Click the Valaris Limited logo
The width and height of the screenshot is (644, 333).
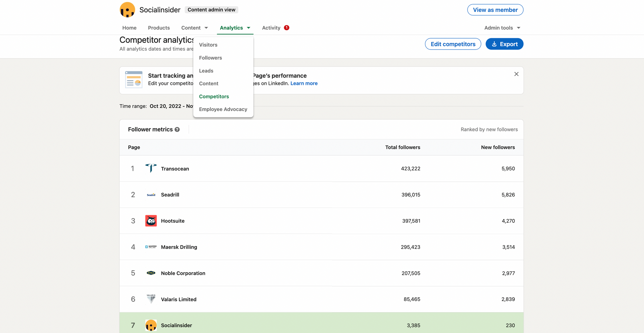coord(151,299)
